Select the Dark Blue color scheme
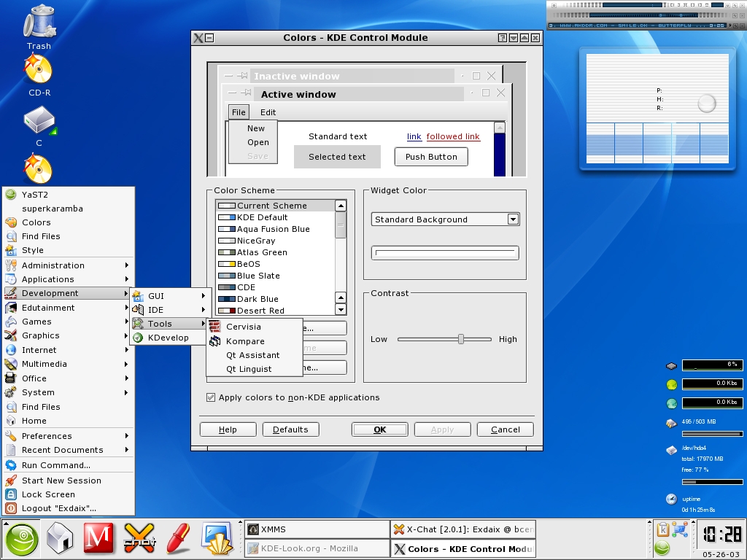The height and width of the screenshot is (560, 747). (276, 299)
